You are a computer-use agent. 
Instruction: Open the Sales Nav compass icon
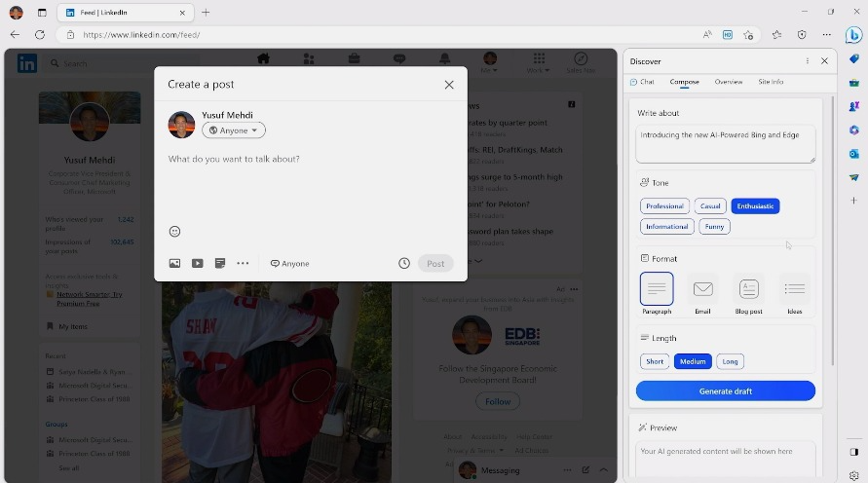(581, 58)
